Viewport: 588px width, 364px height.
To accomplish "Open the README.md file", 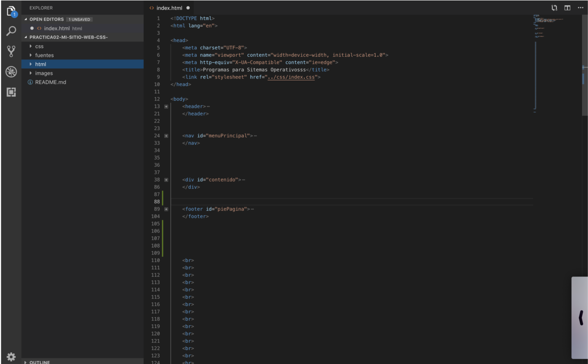I will 50,82.
